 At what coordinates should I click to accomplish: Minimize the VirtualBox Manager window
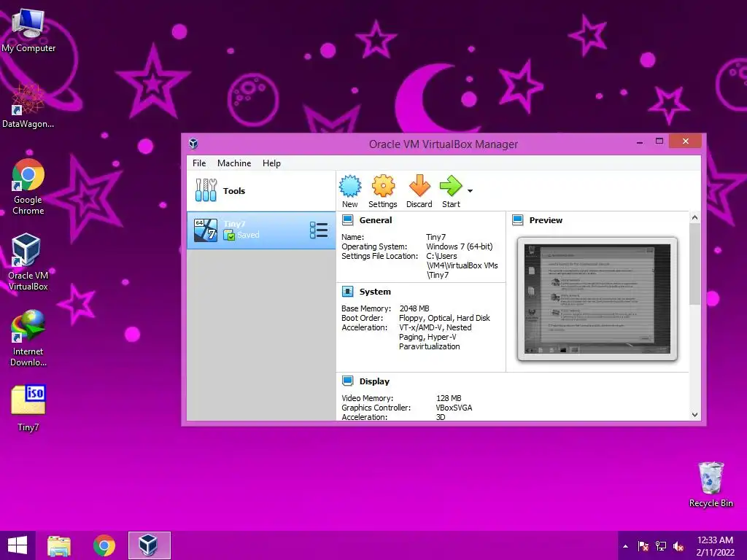pos(640,142)
